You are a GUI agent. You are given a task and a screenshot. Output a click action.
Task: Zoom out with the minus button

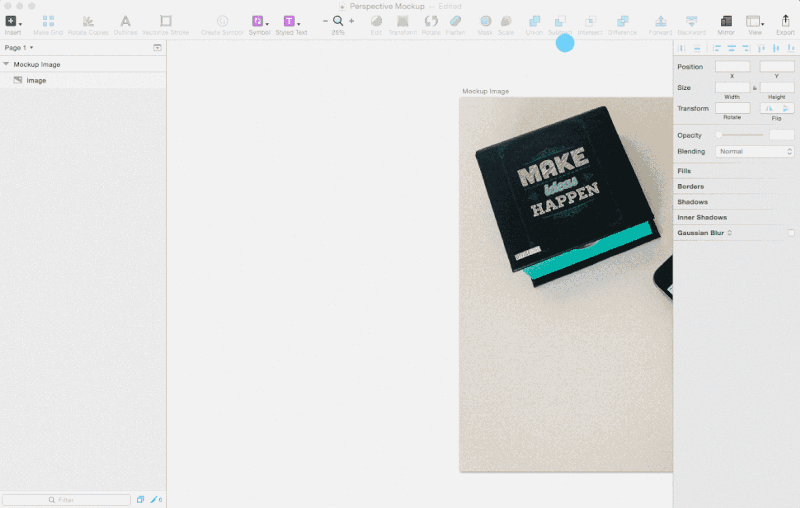pos(325,21)
